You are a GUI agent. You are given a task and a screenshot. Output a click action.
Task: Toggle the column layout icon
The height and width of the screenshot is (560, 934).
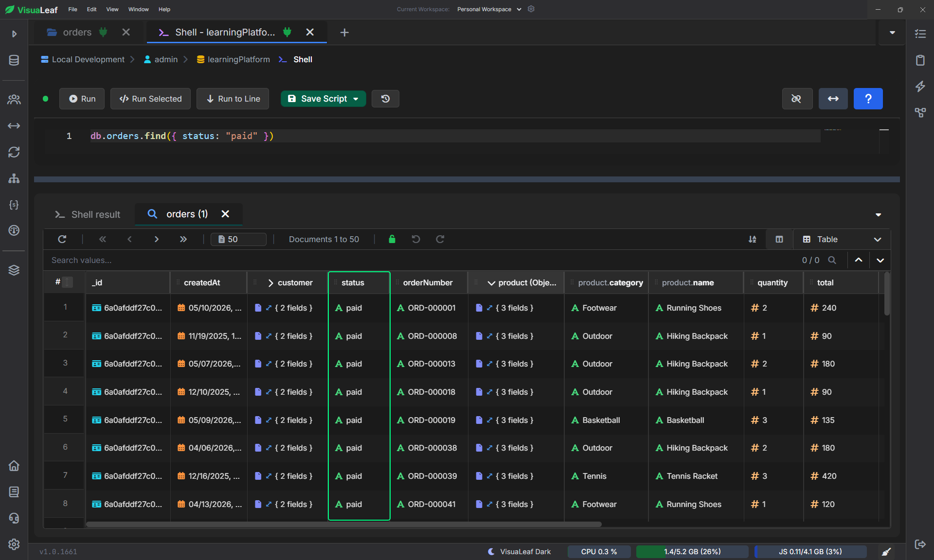779,239
